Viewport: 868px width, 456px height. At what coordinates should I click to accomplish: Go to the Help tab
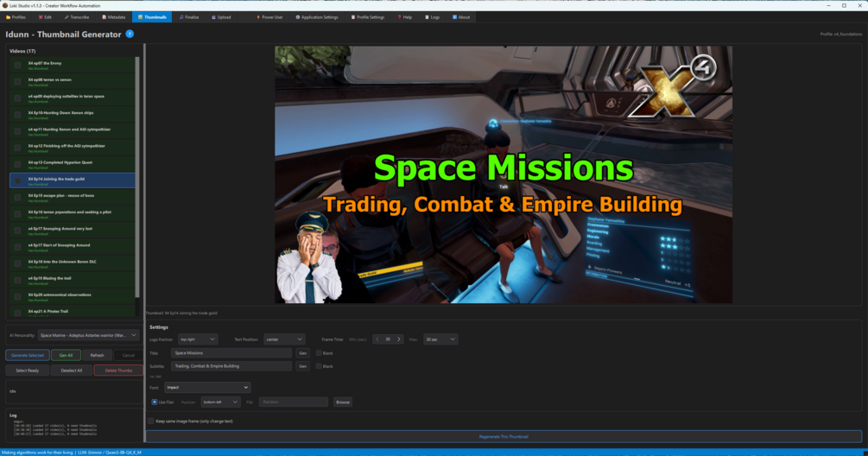pyautogui.click(x=405, y=17)
